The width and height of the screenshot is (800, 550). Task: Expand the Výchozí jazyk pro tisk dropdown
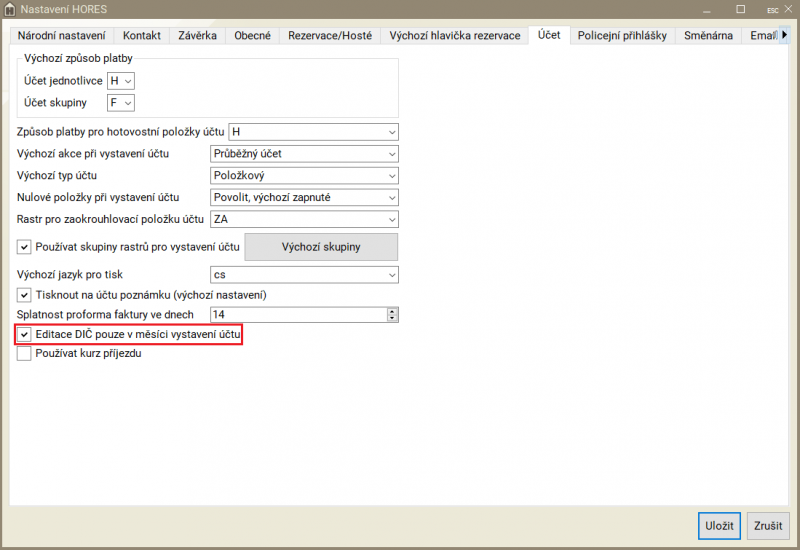tap(304, 274)
